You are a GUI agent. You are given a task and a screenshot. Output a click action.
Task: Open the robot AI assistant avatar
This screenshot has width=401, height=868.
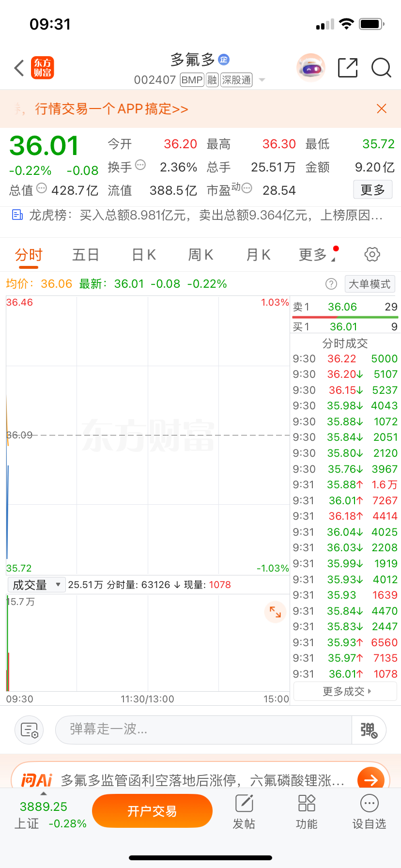310,68
